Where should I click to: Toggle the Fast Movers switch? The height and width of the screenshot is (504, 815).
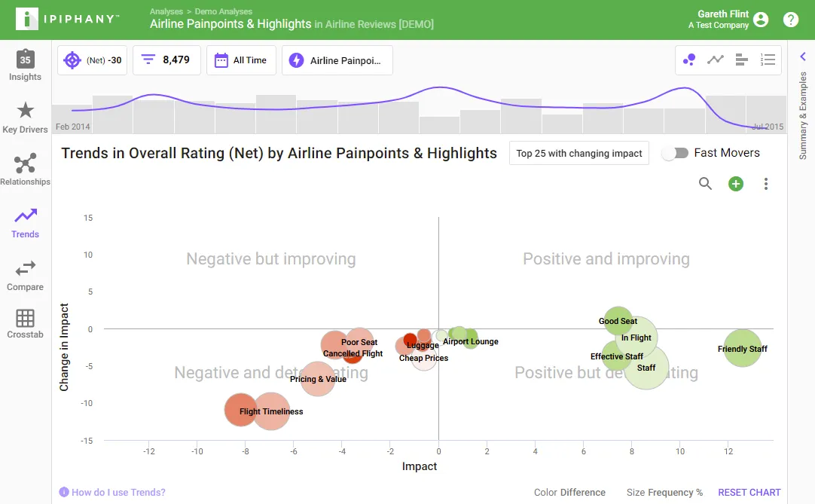675,153
